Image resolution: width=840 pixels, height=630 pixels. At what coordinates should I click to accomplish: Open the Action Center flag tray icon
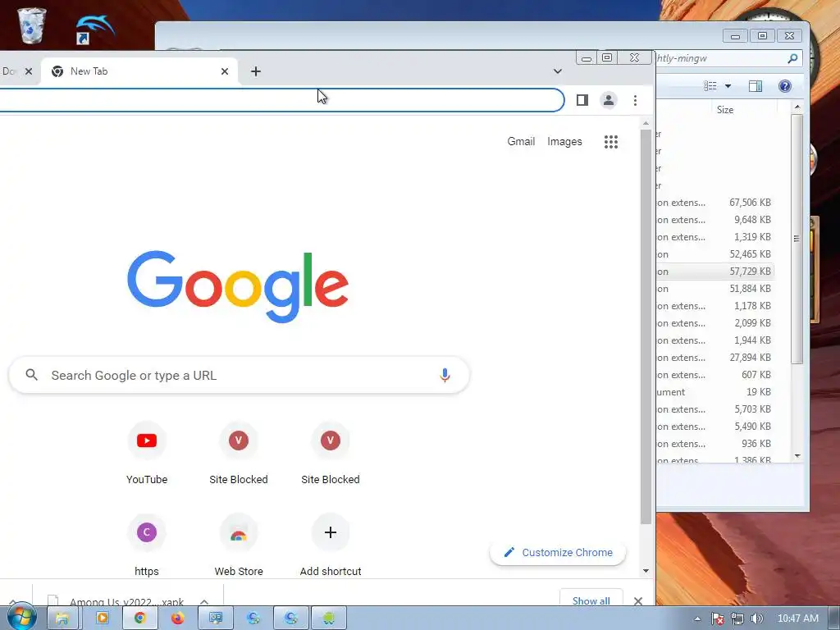click(717, 619)
